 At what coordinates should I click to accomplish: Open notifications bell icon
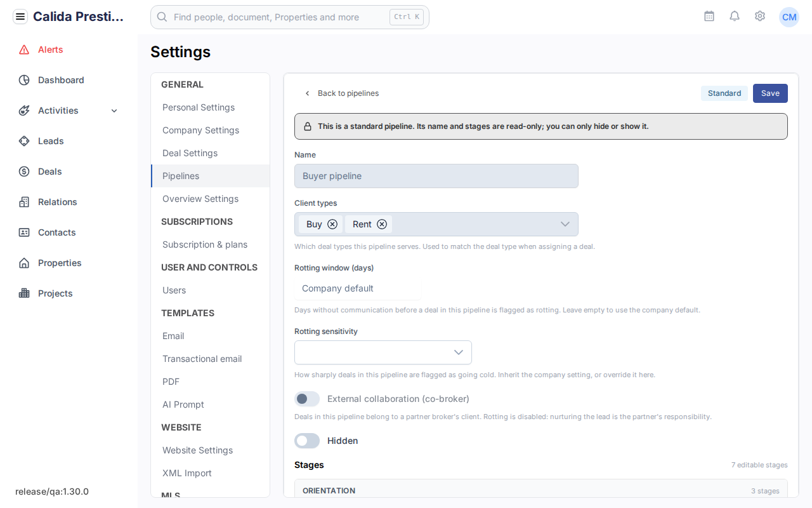point(735,17)
